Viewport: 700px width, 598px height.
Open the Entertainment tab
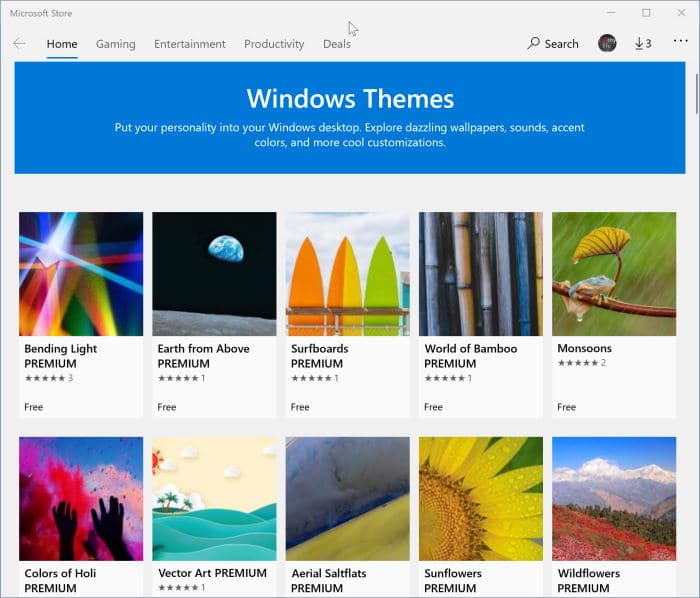tap(190, 44)
